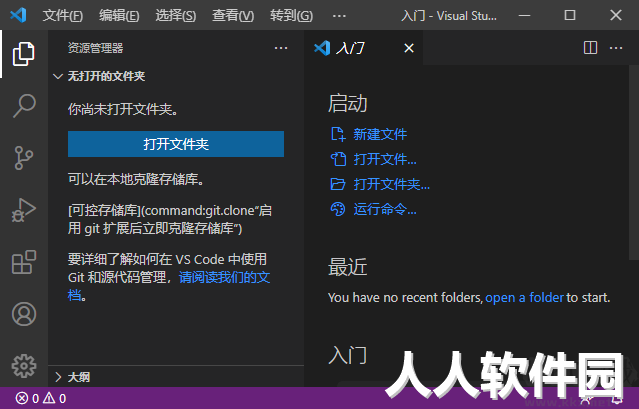Screen dimensions: 639x409
Task: Open the Search view icon
Action: tap(24, 106)
